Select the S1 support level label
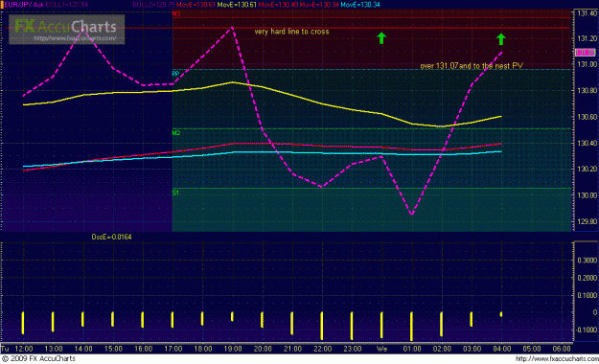The height and width of the screenshot is (364, 599). (x=175, y=193)
